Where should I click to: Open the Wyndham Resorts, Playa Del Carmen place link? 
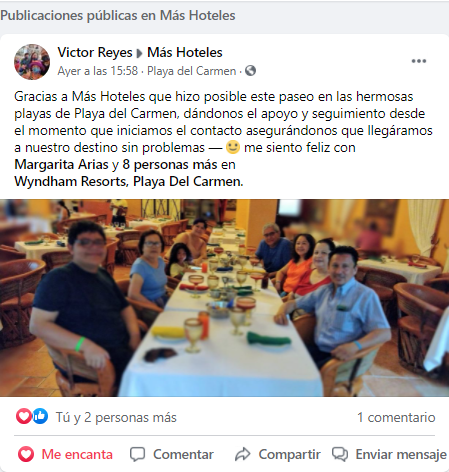click(x=129, y=181)
